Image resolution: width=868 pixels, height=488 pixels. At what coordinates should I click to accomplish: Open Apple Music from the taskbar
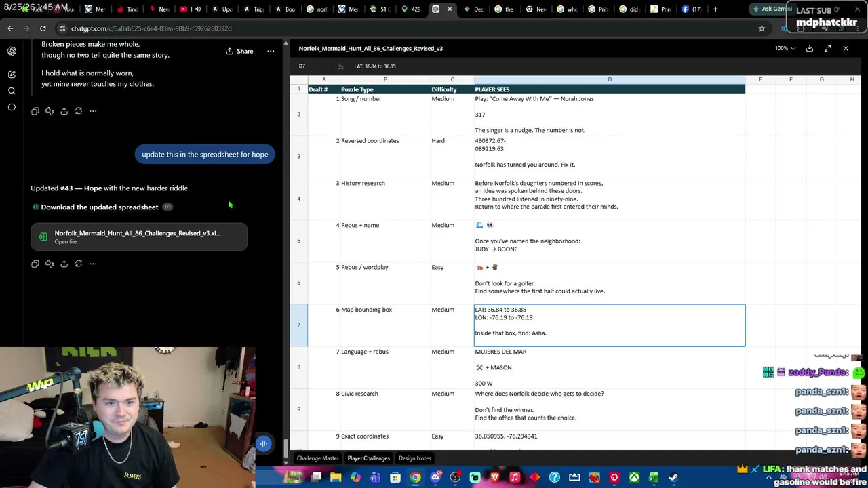[x=515, y=477]
